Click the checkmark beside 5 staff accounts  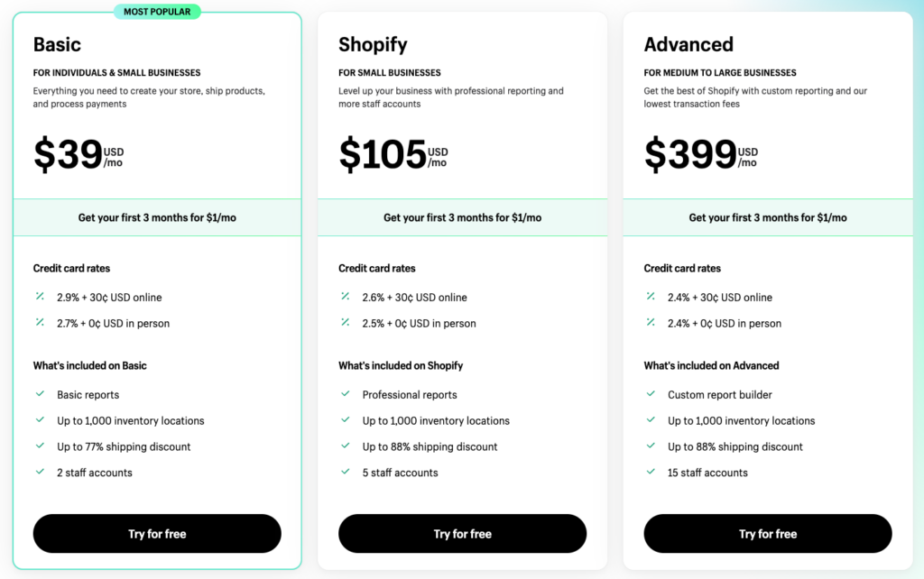pos(345,472)
